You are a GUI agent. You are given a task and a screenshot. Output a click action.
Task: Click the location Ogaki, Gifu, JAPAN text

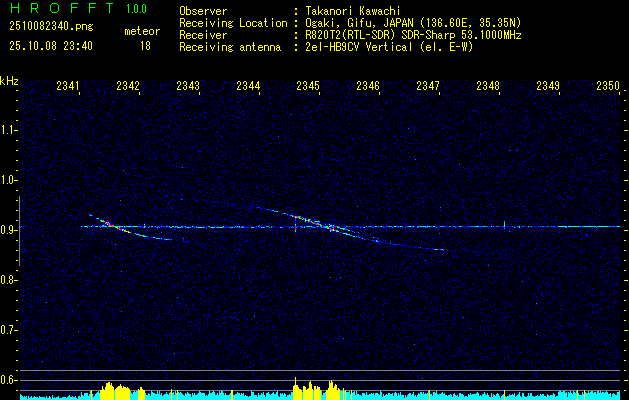click(x=413, y=23)
